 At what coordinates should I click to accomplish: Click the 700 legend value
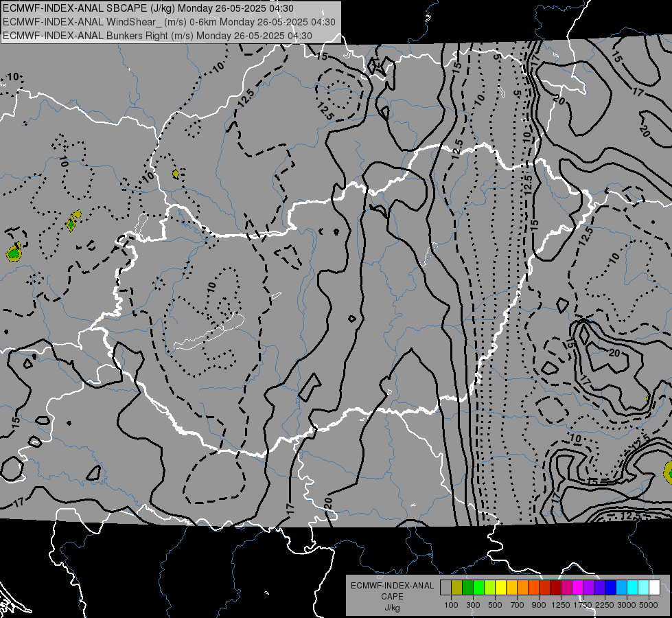518,605
